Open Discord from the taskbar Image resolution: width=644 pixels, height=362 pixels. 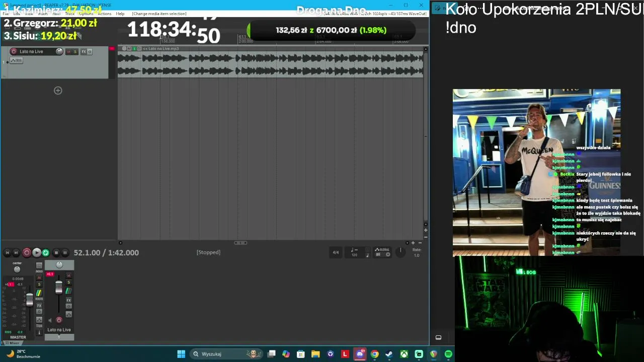coord(360,354)
